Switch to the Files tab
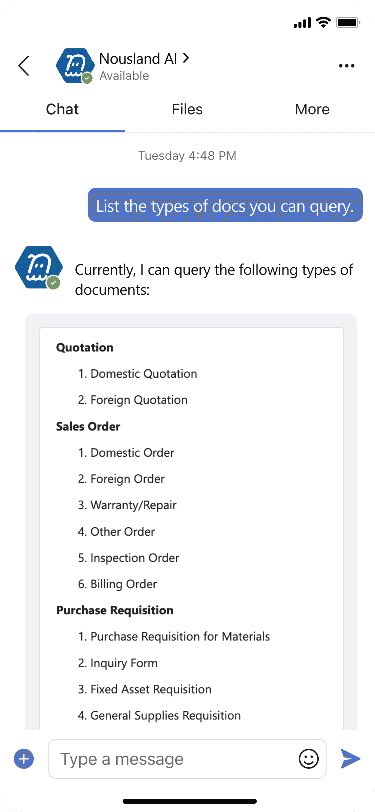Image resolution: width=375 pixels, height=812 pixels. 187,109
